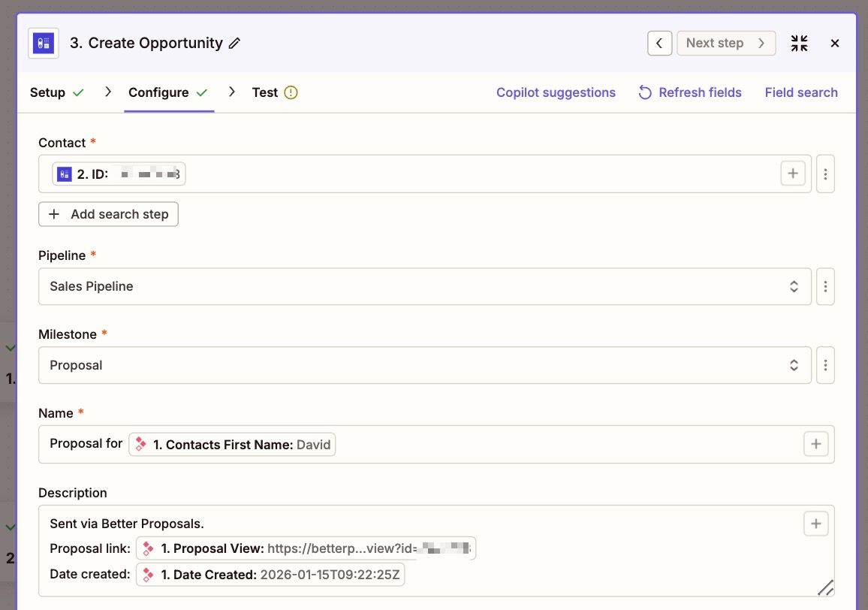This screenshot has width=868, height=610.
Task: Navigate back using the left chevron button
Action: [660, 43]
